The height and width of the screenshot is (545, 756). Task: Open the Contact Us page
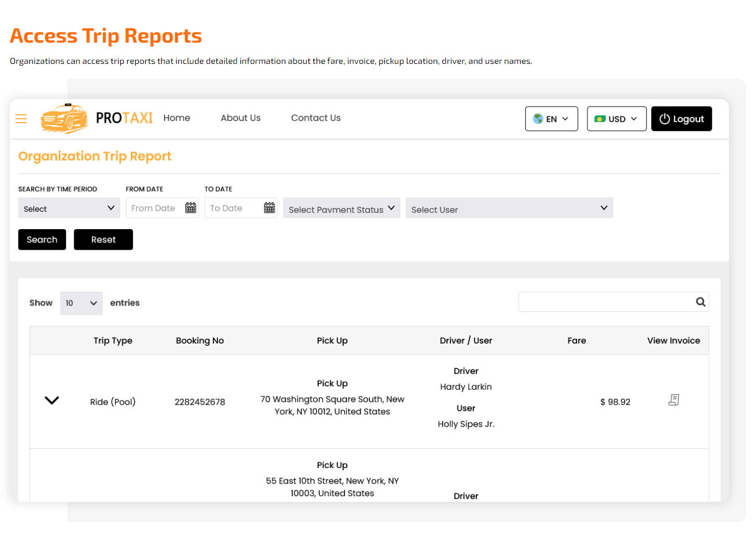point(315,118)
